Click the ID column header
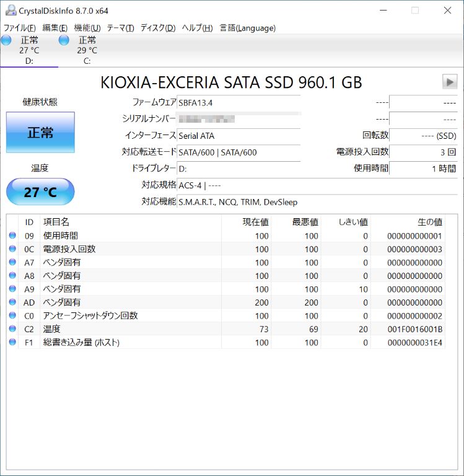 coord(29,222)
